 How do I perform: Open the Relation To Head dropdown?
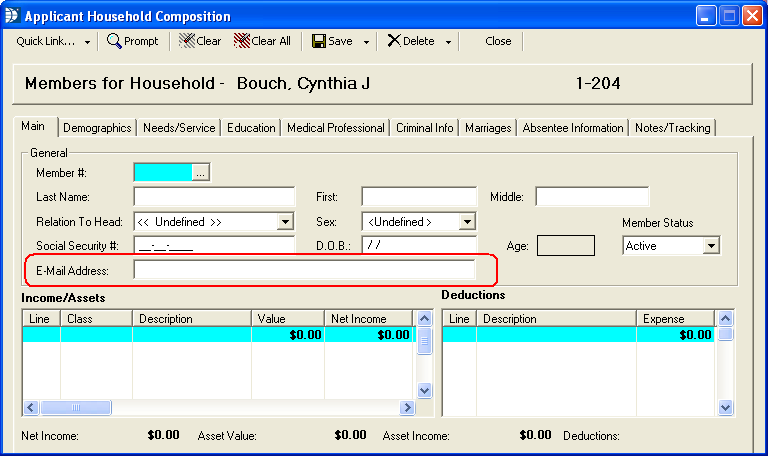(285, 221)
